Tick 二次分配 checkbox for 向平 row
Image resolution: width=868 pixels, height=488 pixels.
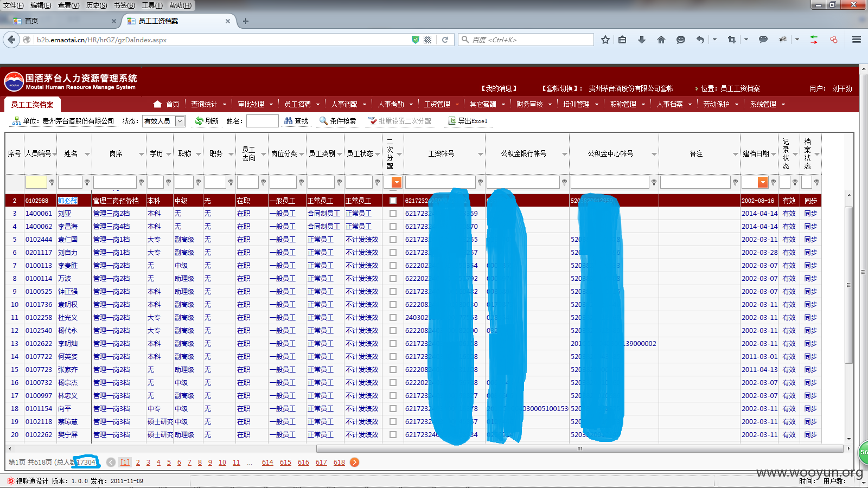click(393, 409)
